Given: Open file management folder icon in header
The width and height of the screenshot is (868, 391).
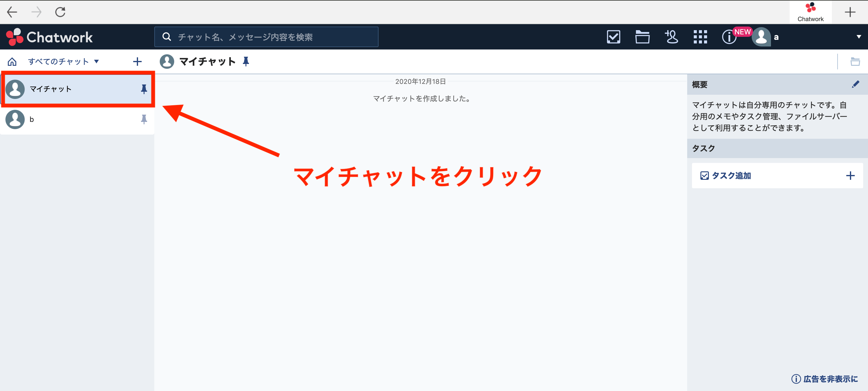Looking at the screenshot, I should point(642,37).
